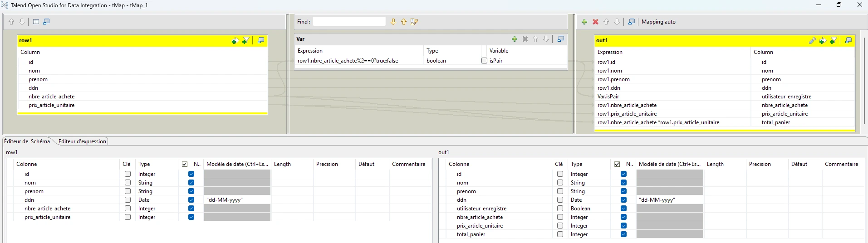Screen dimensions: 868x243
Task: Click the highlight search results icon next to Find arrows
Action: 414,22
